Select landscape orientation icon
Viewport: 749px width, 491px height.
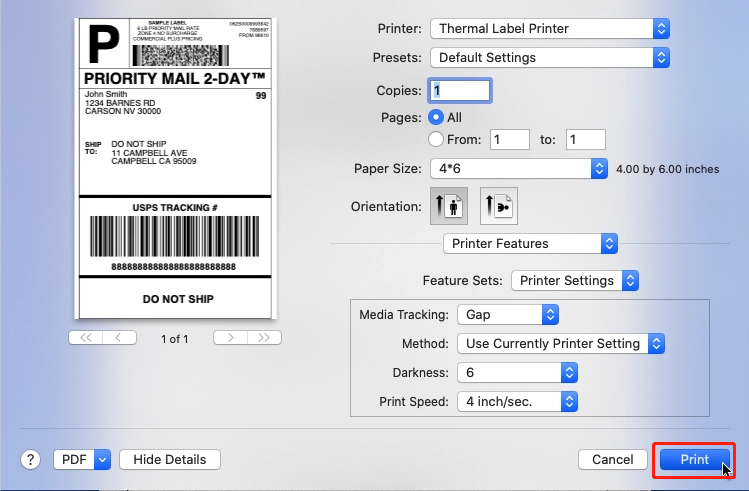[x=499, y=206]
